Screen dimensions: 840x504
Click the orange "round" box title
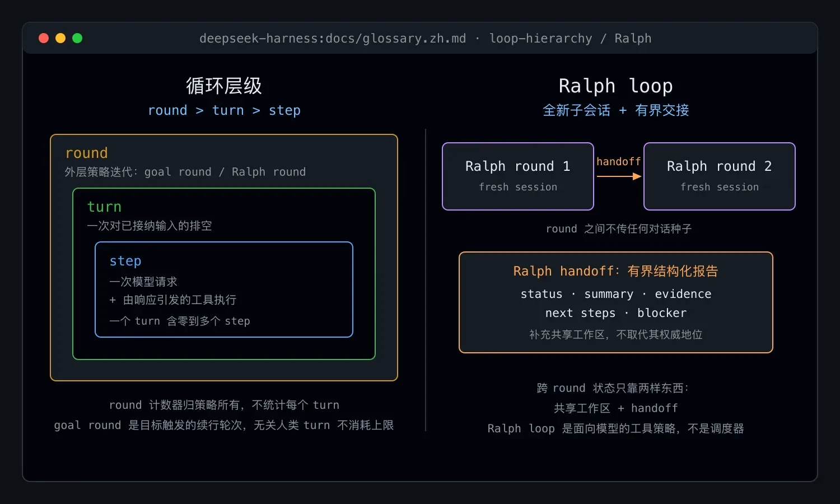click(x=87, y=153)
